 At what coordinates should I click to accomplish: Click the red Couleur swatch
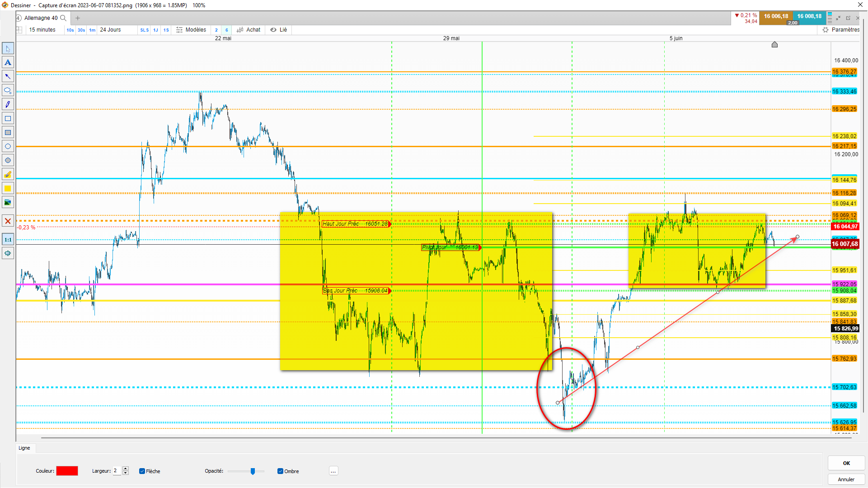67,471
